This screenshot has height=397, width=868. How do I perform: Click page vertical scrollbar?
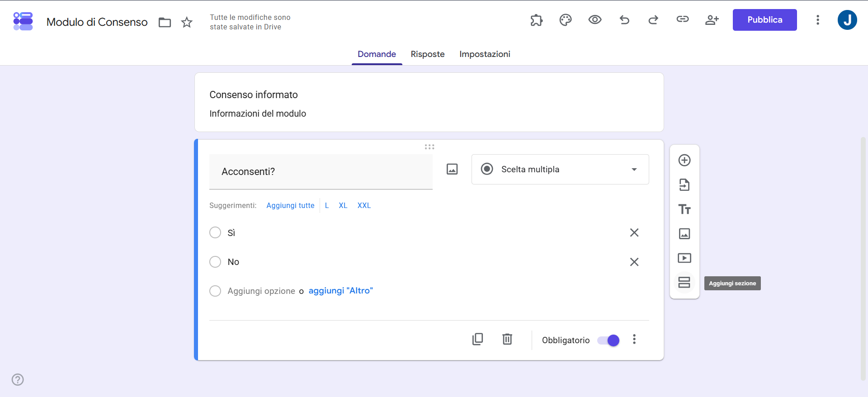coord(863,259)
